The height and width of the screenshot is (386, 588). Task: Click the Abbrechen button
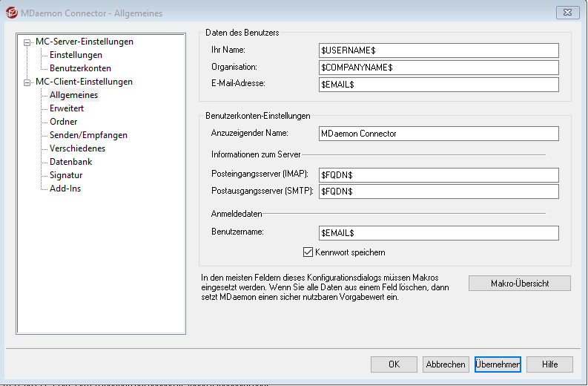pyautogui.click(x=445, y=364)
